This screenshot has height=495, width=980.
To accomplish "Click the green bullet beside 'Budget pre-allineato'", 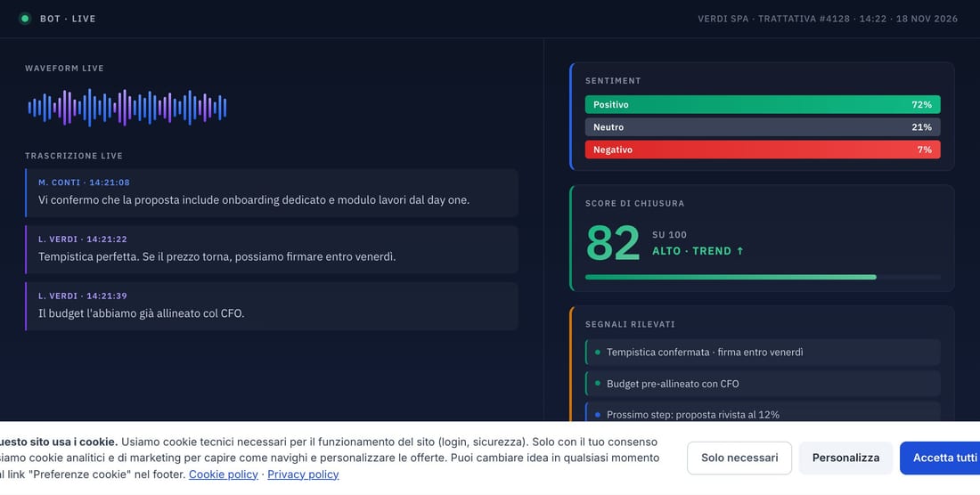I will click(598, 383).
